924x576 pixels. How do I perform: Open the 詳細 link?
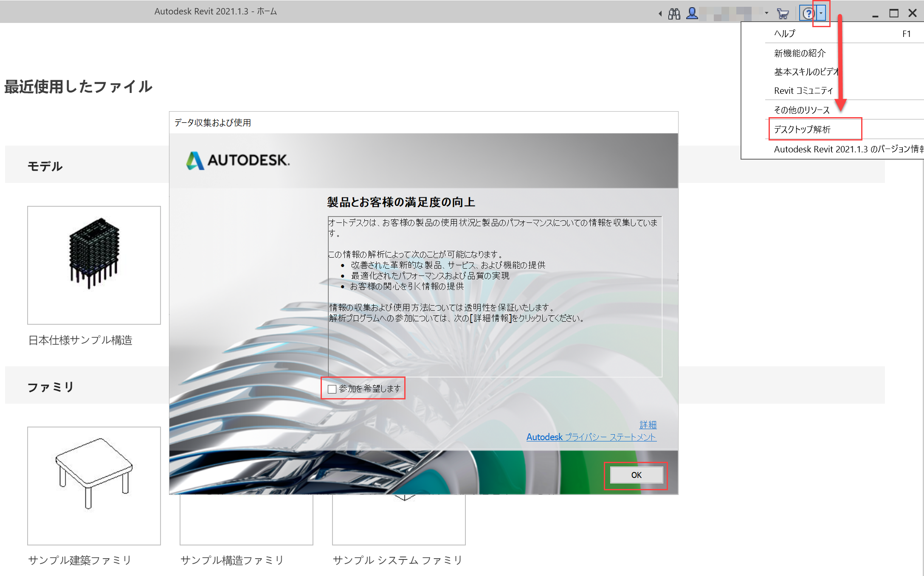(648, 424)
